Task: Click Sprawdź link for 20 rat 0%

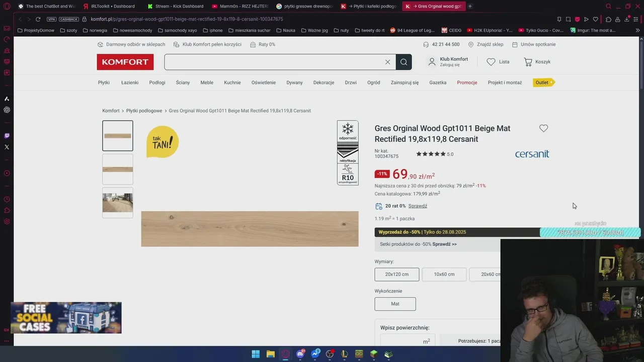Action: coord(418,206)
